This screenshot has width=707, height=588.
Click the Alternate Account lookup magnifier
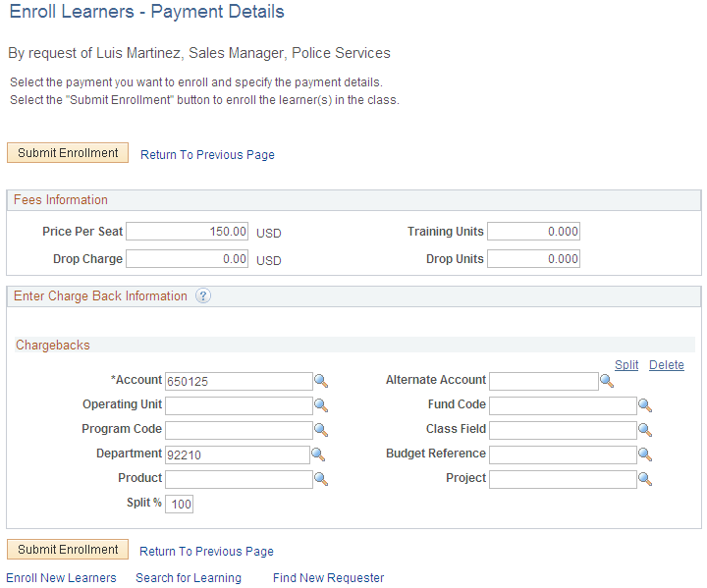606,381
